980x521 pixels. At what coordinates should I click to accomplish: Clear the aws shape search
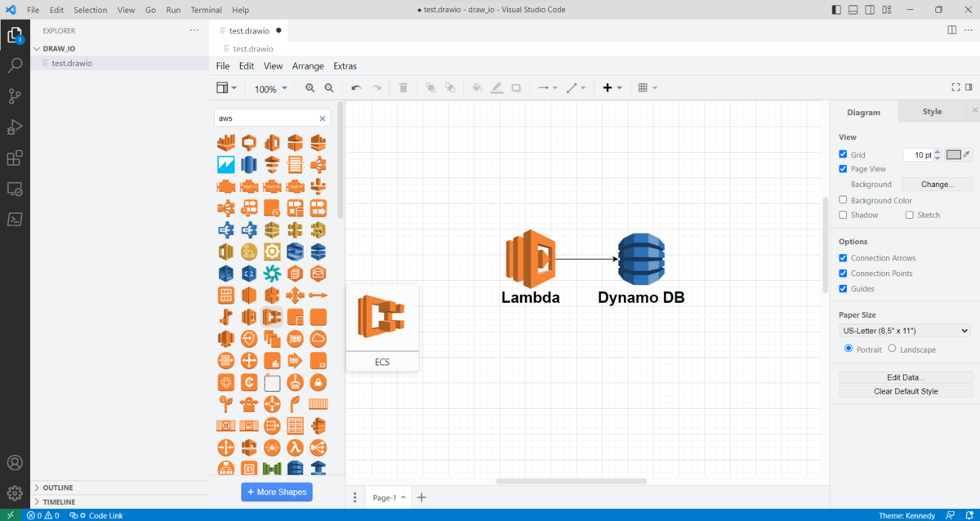[322, 118]
